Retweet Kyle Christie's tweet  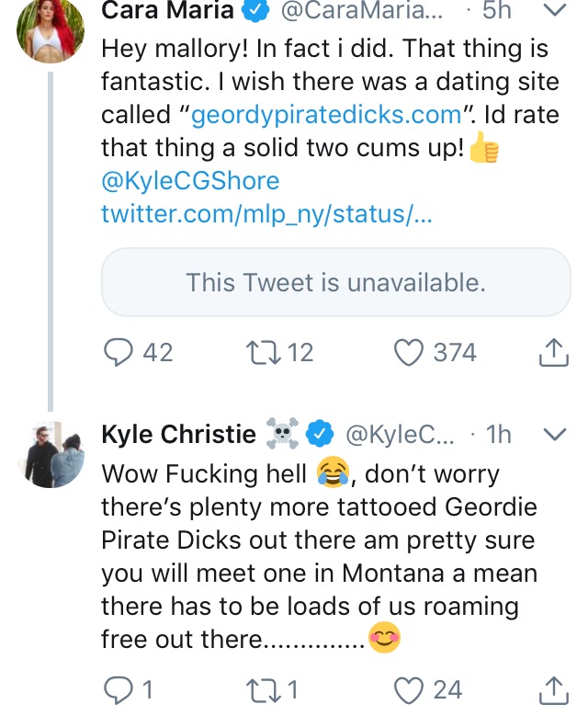(263, 690)
